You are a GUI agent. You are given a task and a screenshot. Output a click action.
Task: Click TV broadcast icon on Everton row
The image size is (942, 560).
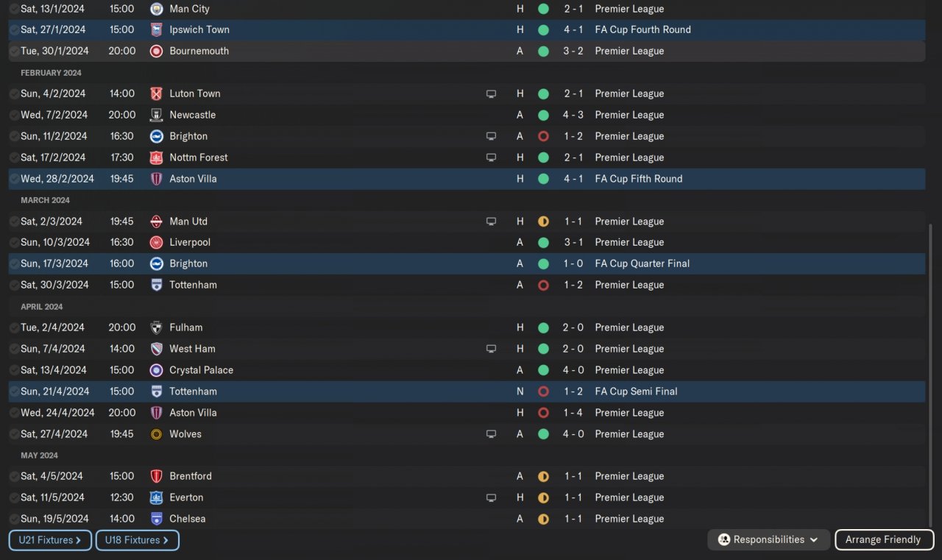pos(491,497)
